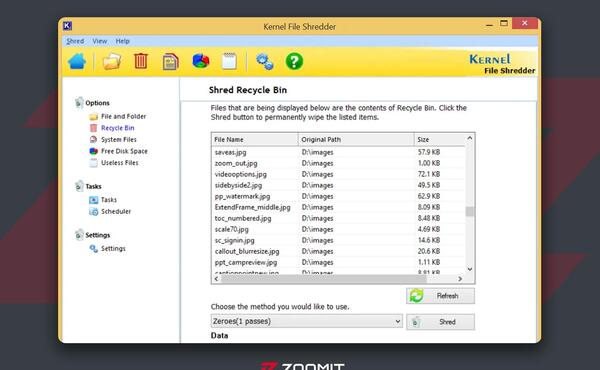
Task: Open Free Disk Space pie chart toolbar icon
Action: pos(201,61)
